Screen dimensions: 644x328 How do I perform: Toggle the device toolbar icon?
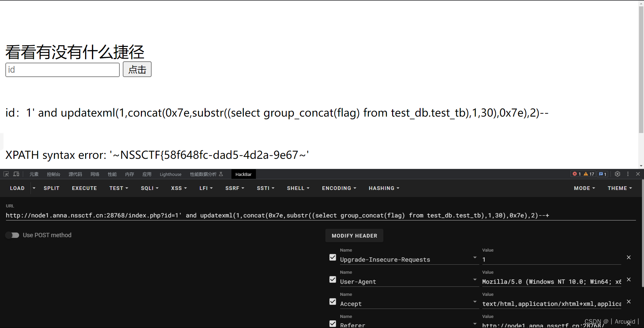16,174
